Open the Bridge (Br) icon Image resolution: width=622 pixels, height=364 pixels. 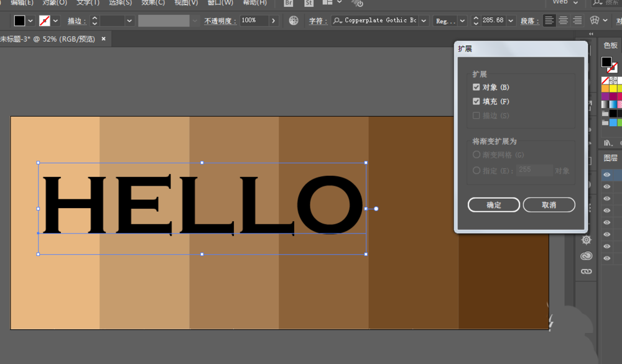point(289,3)
